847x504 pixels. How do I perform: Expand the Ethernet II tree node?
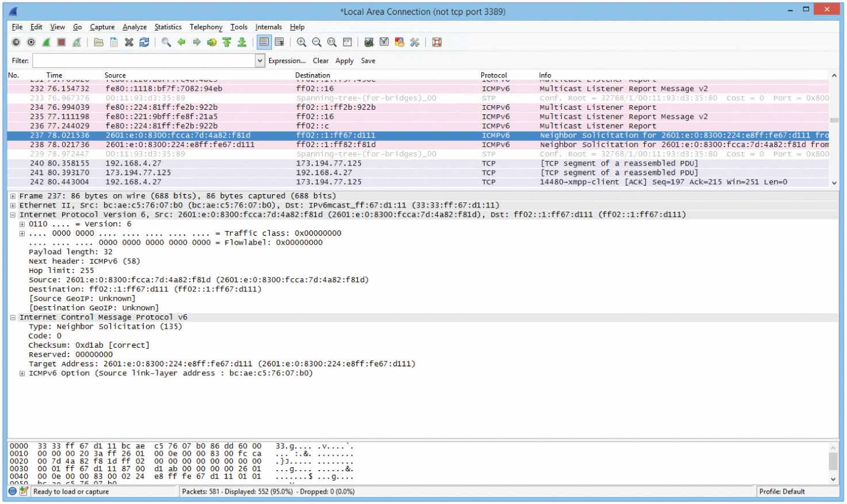[x=13, y=205]
